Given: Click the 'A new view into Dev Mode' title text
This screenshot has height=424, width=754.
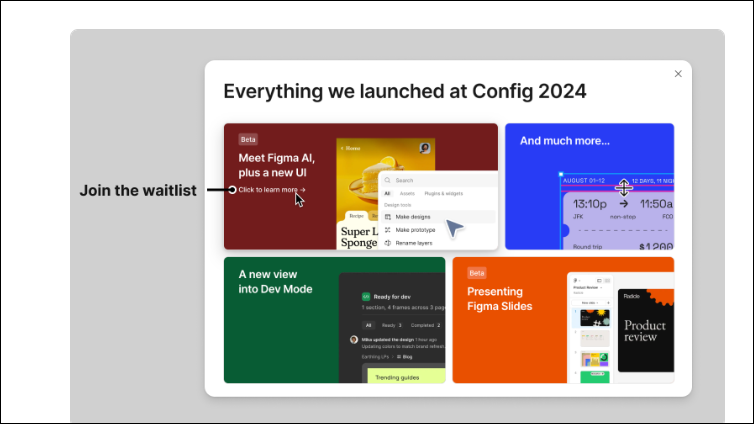Looking at the screenshot, I should (276, 282).
